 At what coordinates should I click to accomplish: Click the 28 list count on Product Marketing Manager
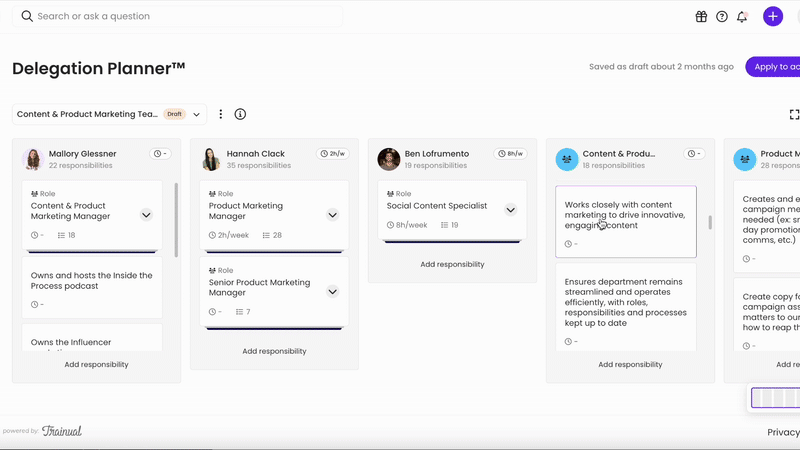[x=272, y=235]
